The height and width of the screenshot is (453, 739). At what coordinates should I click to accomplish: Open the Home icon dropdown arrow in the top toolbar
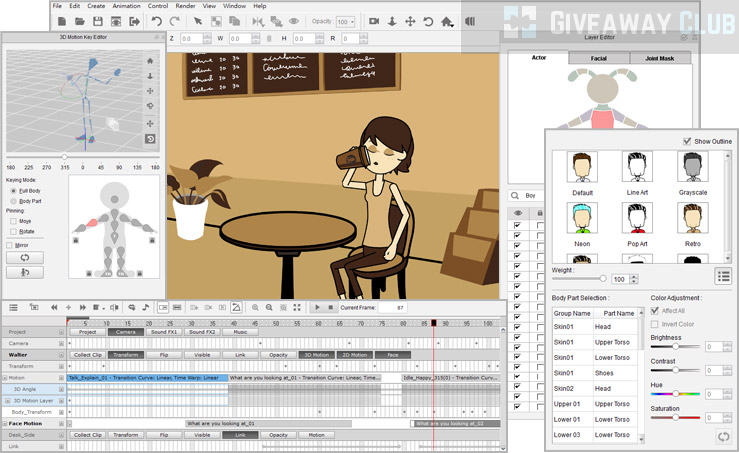click(452, 25)
